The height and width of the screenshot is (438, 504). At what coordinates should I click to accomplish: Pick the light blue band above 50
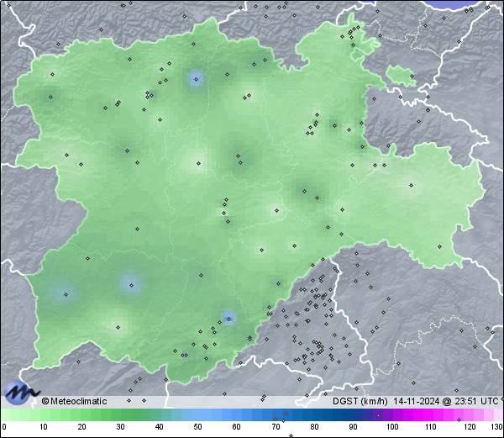(x=197, y=414)
